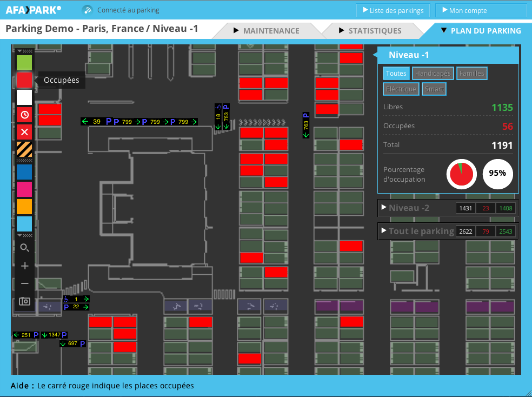Click the magnifying glass search tool

pos(24,248)
